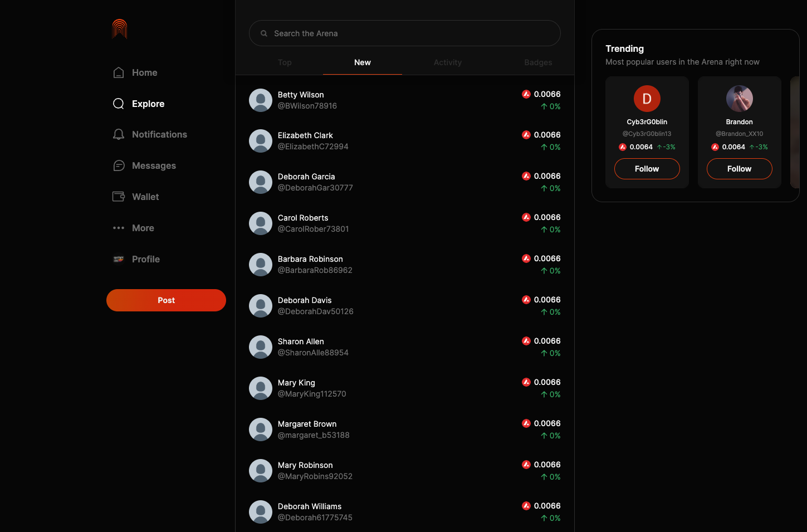Viewport: 807px width, 532px height.
Task: Open Brandon's trending profile picture
Action: coord(739,99)
